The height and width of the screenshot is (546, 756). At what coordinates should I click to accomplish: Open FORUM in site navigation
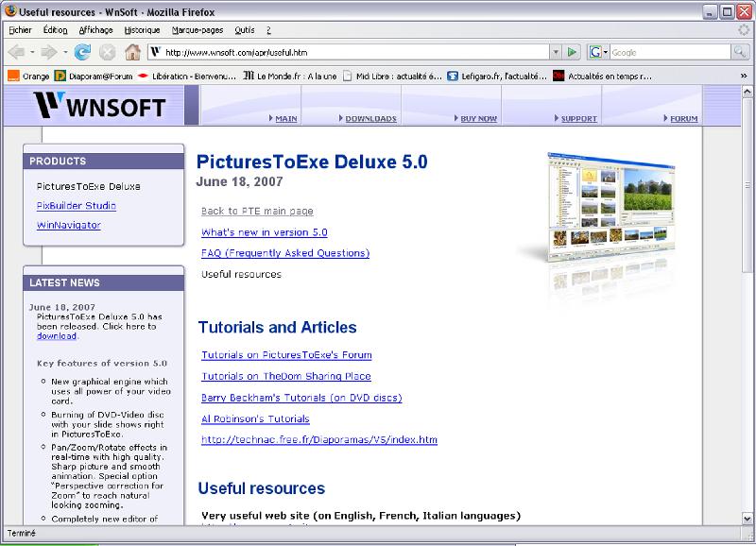(x=683, y=118)
